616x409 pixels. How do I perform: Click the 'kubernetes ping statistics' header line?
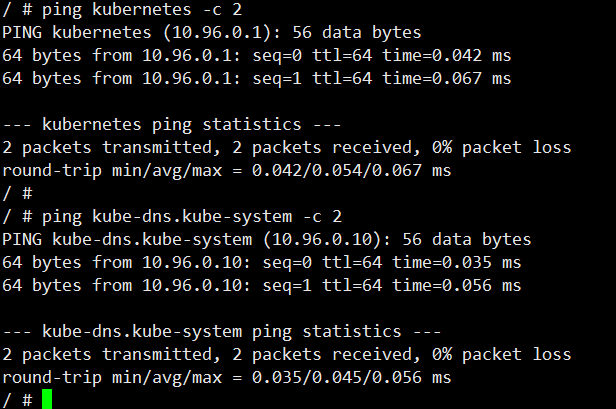coord(172,125)
